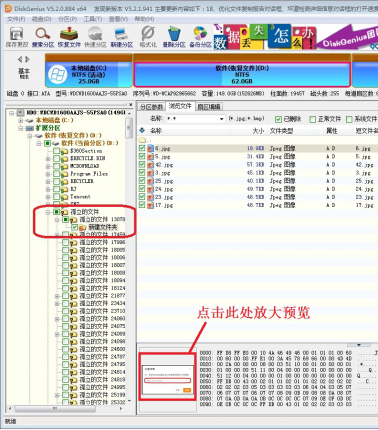Viewport: 378px width, 430px height.
Task: Close the left tree panel
Action: [x=131, y=105]
